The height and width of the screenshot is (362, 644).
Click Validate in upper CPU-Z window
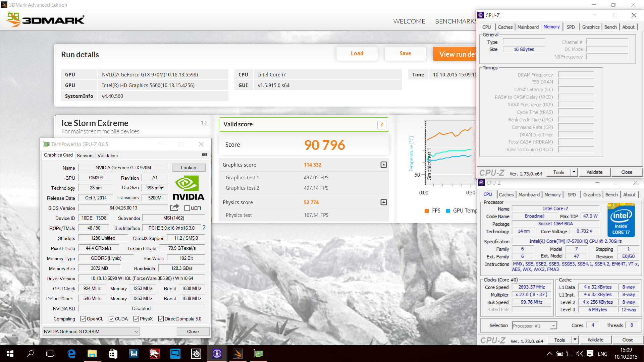pos(594,172)
